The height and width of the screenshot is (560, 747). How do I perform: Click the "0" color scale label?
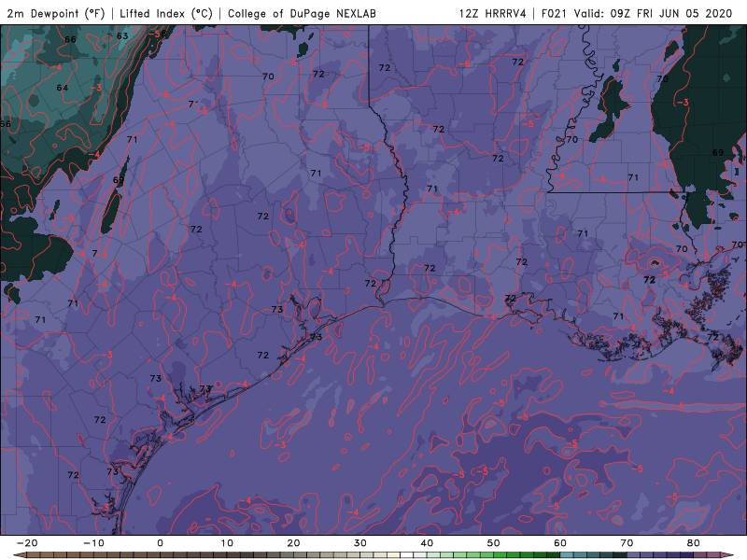coord(160,543)
